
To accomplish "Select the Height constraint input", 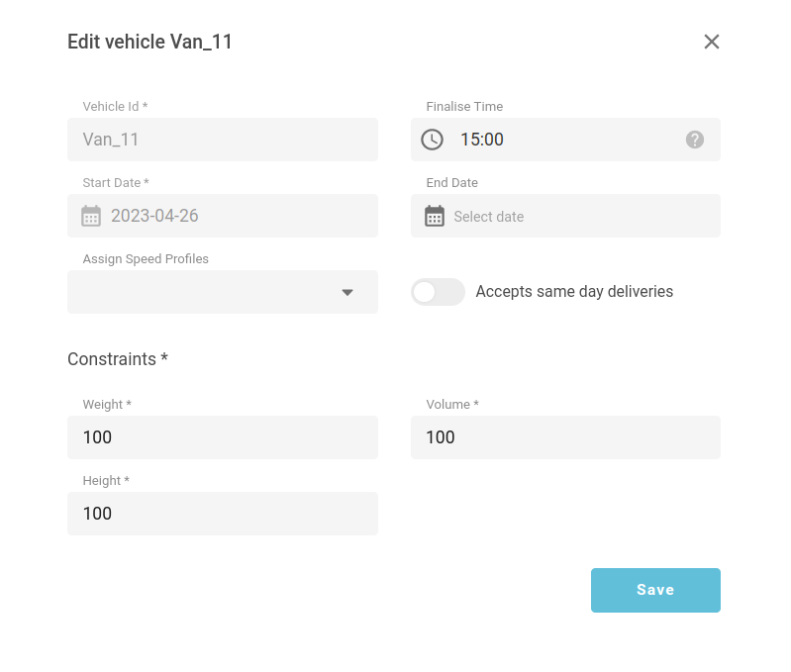I will [223, 514].
